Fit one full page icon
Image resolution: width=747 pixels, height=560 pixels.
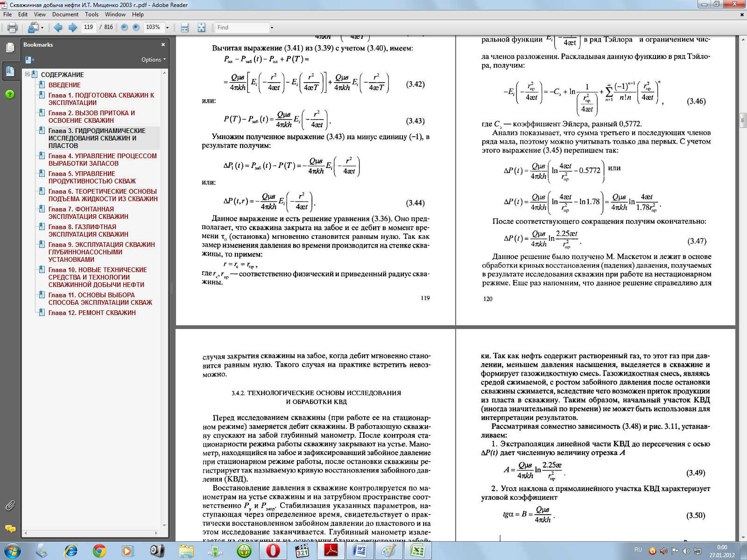(201, 28)
